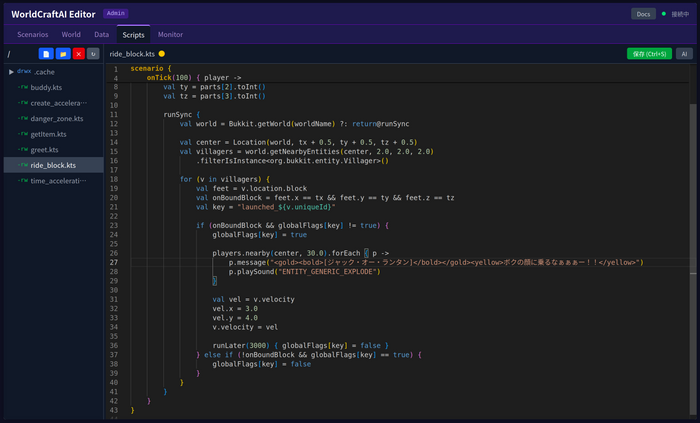The image size is (700, 423).
Task: Open getItem.kts
Action: pos(54,134)
